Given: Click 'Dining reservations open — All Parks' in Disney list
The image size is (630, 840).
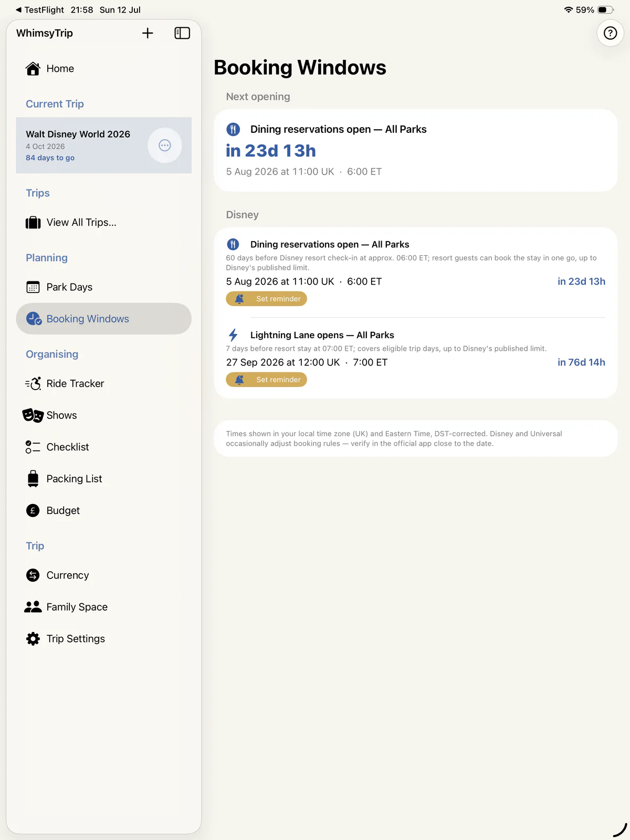Looking at the screenshot, I should click(330, 244).
